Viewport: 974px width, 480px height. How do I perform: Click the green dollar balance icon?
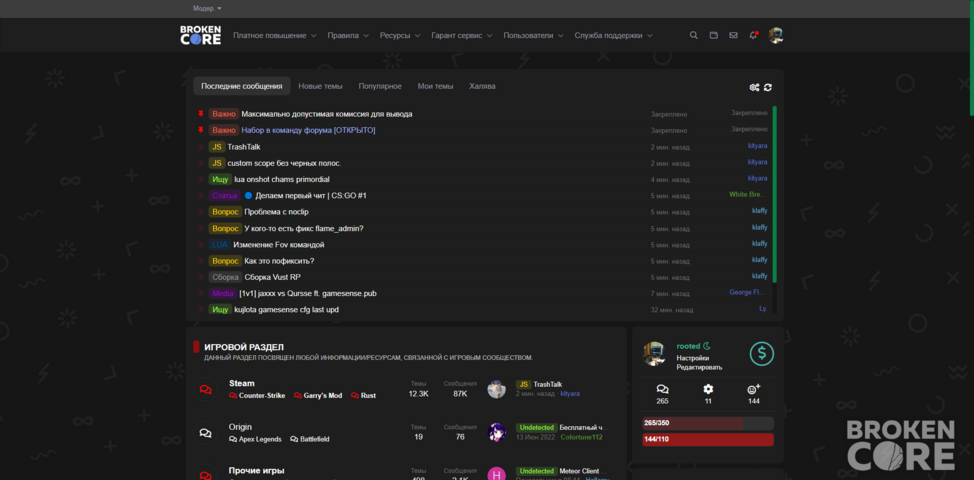[x=762, y=353]
